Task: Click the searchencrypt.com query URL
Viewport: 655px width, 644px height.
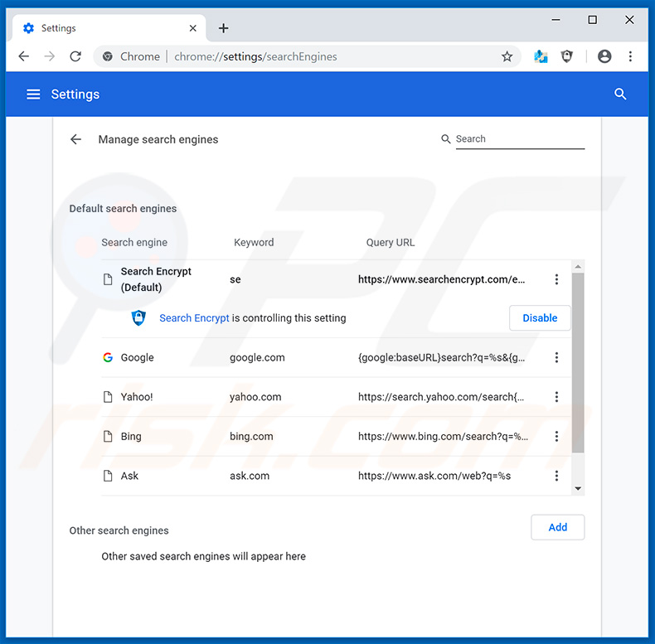Action: tap(442, 280)
